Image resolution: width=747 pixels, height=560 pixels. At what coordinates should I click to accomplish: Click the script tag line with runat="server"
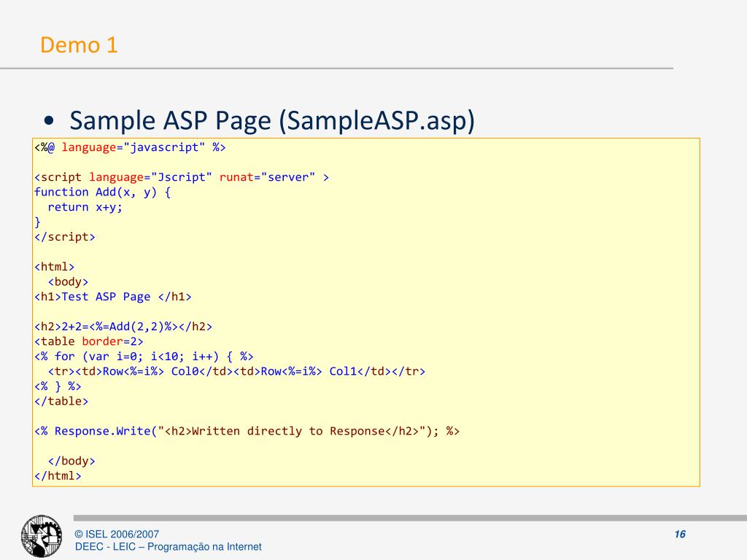click(x=182, y=177)
